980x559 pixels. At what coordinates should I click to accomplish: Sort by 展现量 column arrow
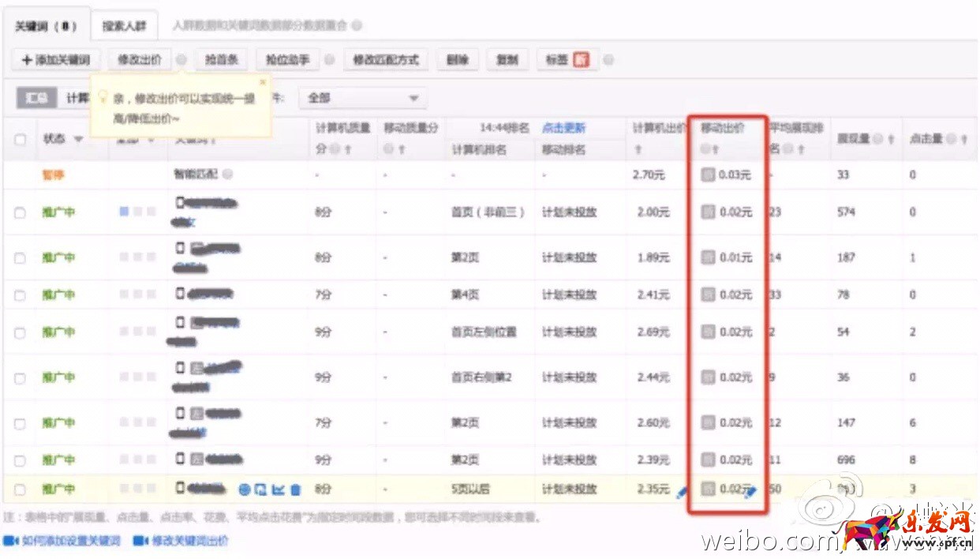pos(891,139)
